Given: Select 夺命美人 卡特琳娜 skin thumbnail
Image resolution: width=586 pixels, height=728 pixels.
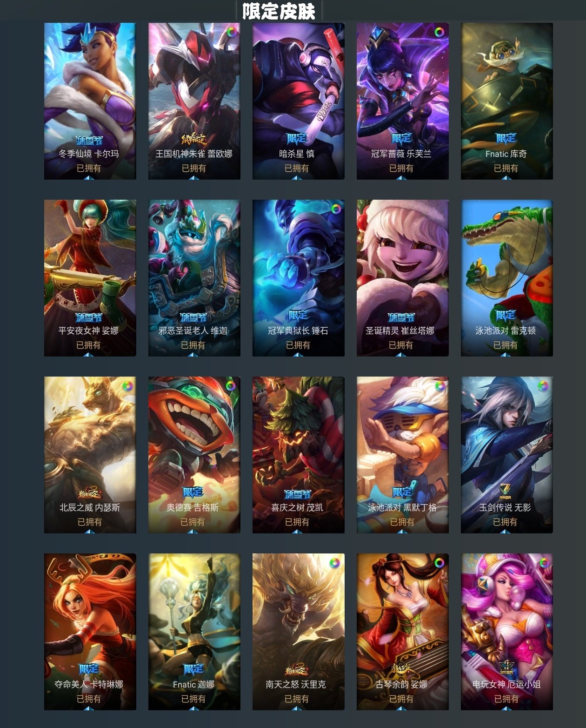Looking at the screenshot, I should pos(90,632).
